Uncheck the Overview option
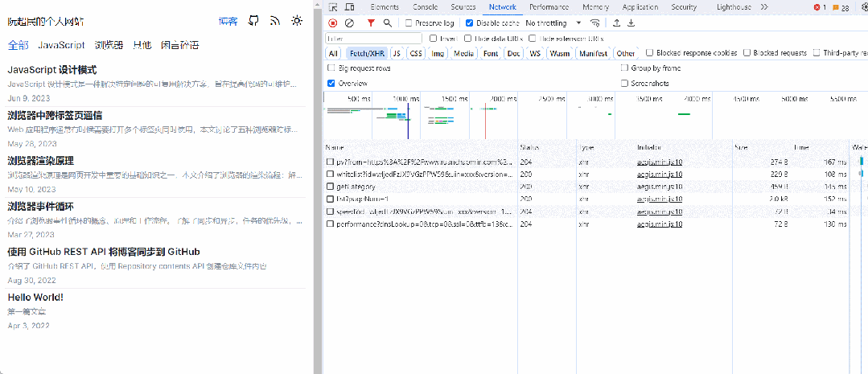 (331, 83)
